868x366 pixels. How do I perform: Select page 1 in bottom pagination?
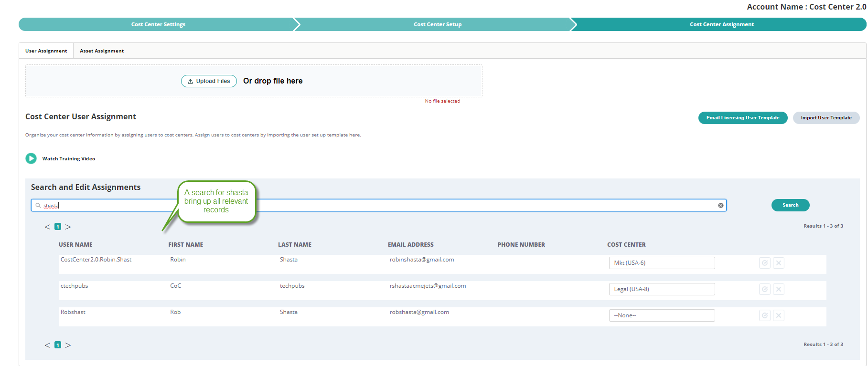(x=58, y=345)
